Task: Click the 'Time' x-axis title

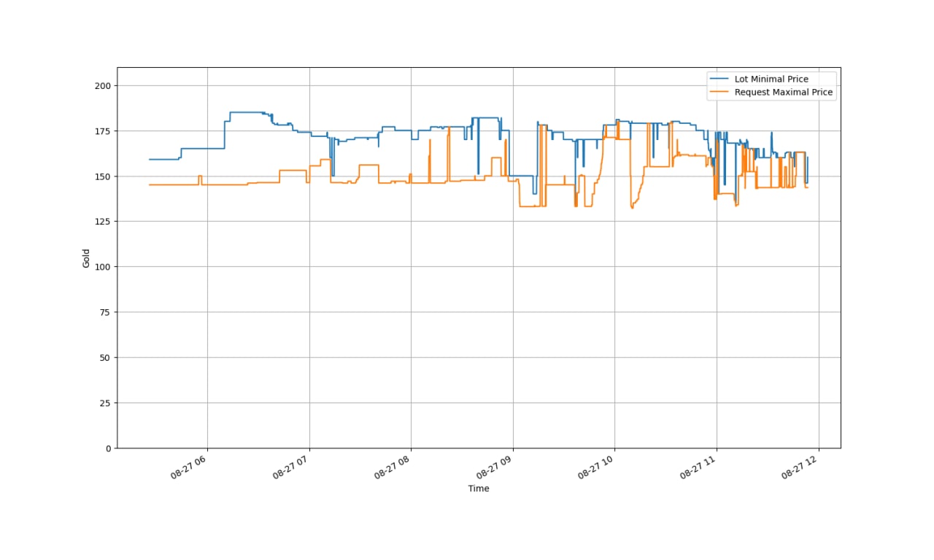Action: pyautogui.click(x=479, y=489)
